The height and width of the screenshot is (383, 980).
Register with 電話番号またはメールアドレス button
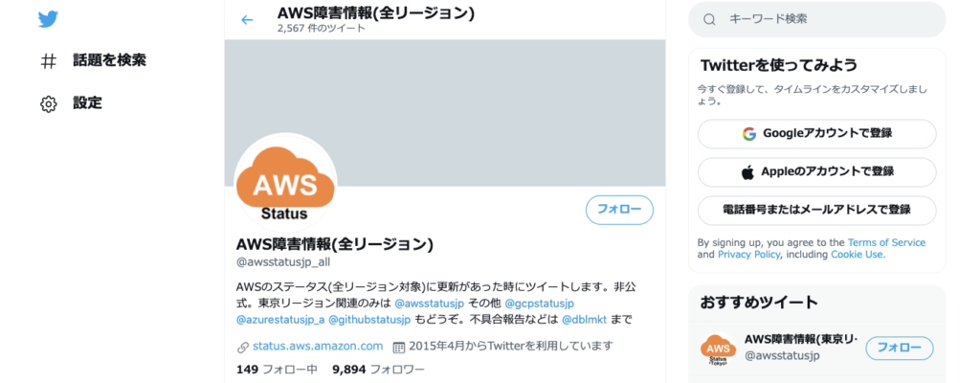817,211
